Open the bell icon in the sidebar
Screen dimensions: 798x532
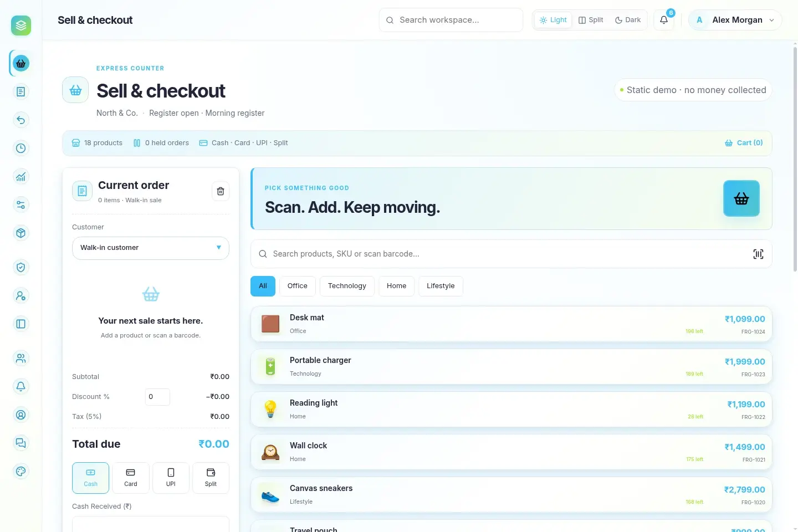tap(21, 386)
